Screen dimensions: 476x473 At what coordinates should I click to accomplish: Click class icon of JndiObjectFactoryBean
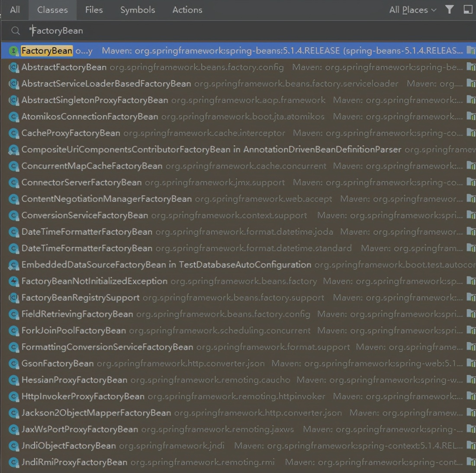coord(14,446)
